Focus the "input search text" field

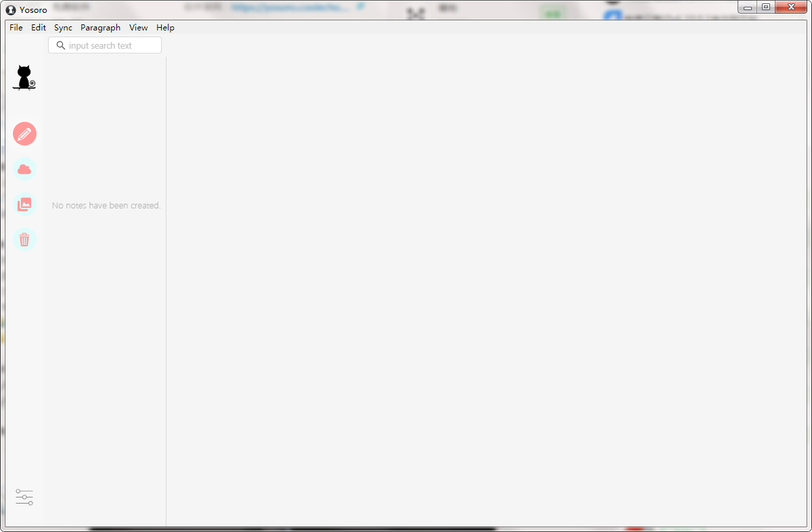point(112,45)
